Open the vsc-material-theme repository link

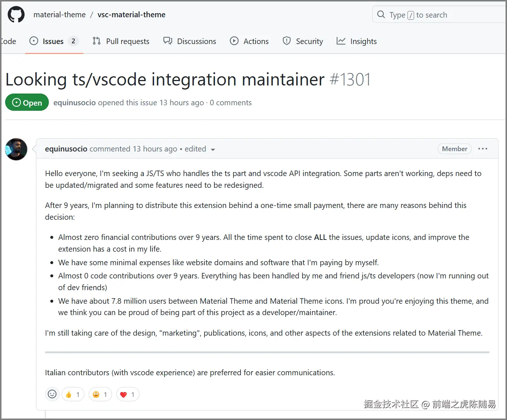tap(131, 15)
